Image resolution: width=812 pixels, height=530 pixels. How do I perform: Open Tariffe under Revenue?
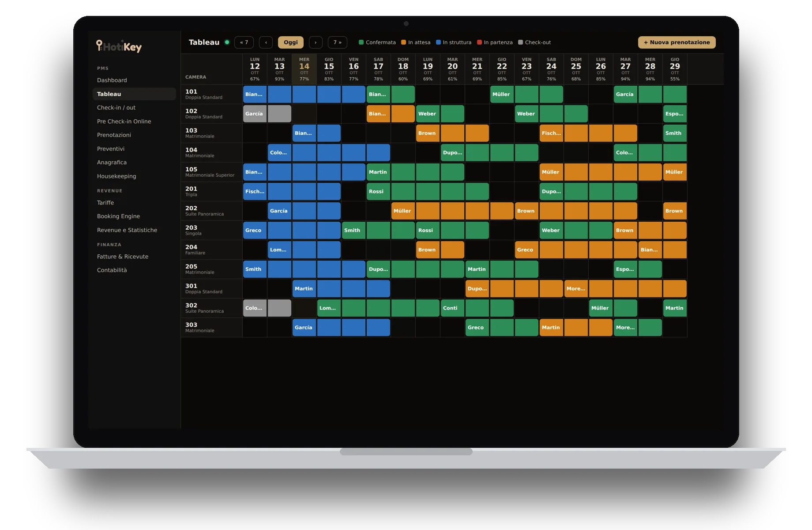[x=134, y=202]
